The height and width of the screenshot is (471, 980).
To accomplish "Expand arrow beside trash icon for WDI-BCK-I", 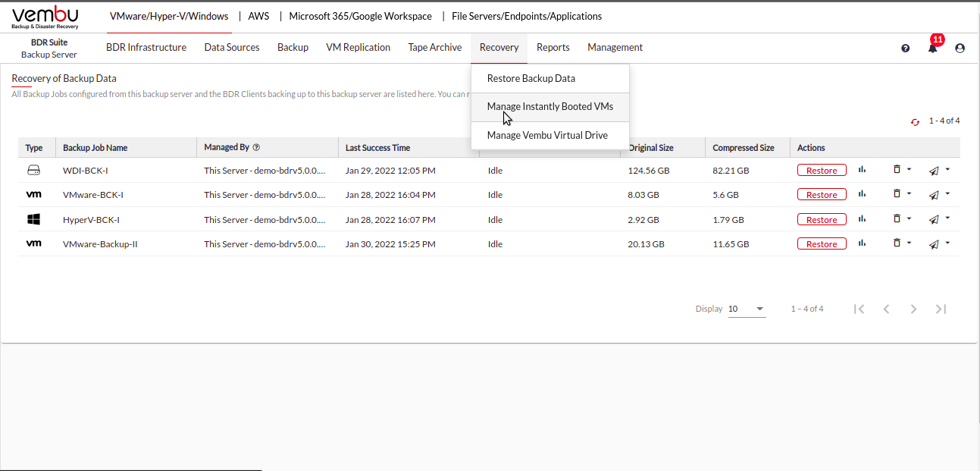I will click(x=909, y=170).
